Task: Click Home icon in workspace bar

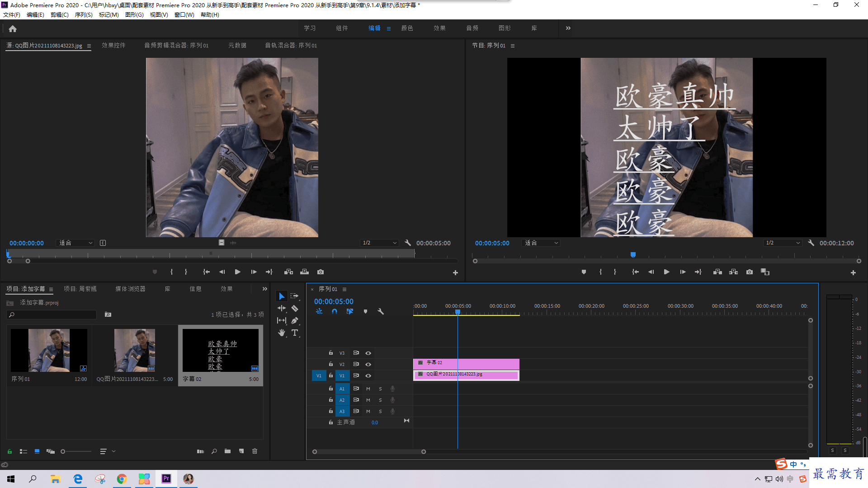Action: pyautogui.click(x=13, y=28)
